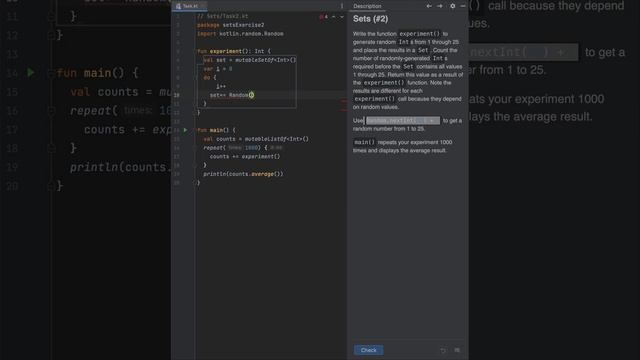Screen dimensions: 640x360
Task: Click the Check button
Action: click(369, 350)
